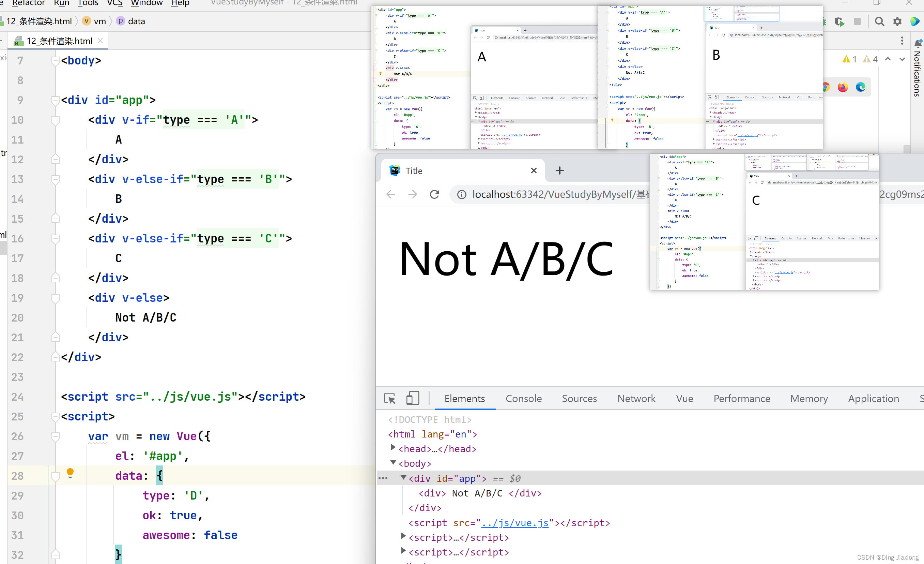
Task: Fold the script block at line 25
Action: click(x=55, y=417)
